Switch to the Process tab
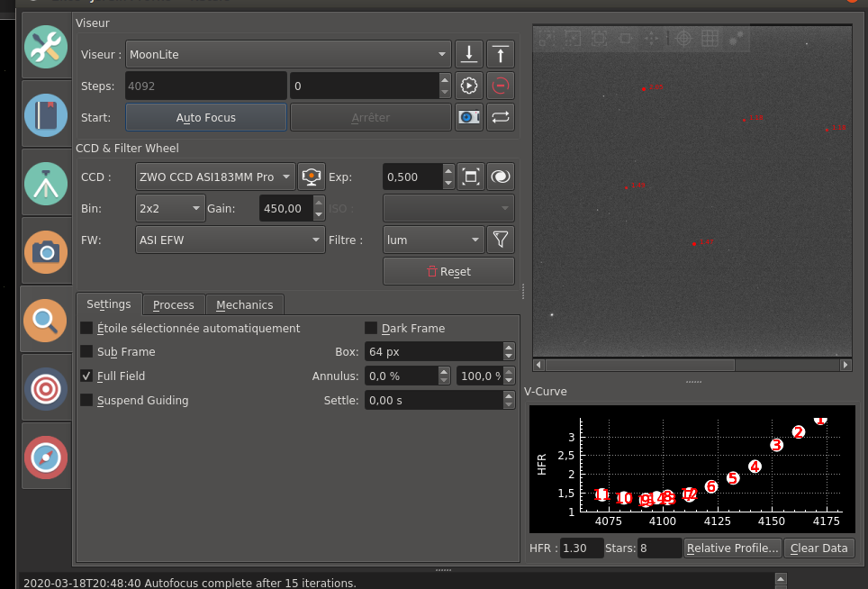Viewport: 868px width, 589px height. point(174,305)
